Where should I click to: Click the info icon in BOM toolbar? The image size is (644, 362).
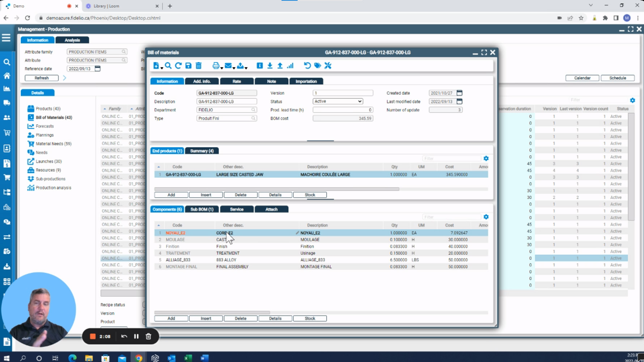260,66
